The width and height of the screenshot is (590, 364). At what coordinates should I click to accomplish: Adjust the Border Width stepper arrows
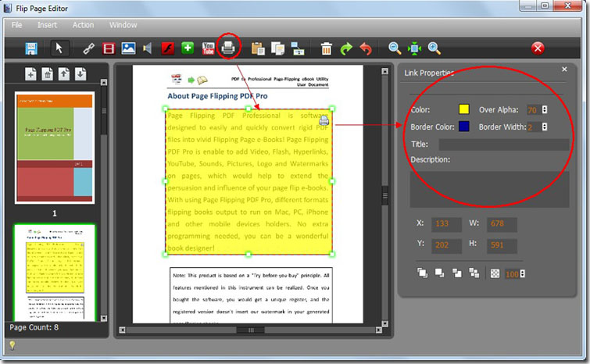[545, 127]
